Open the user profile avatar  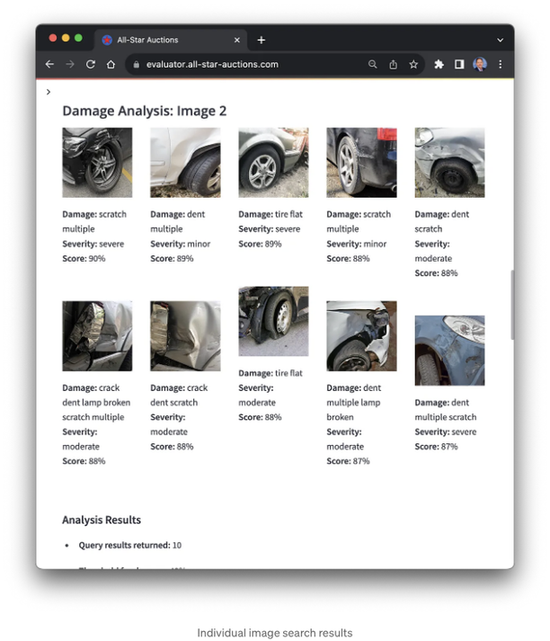tap(480, 64)
